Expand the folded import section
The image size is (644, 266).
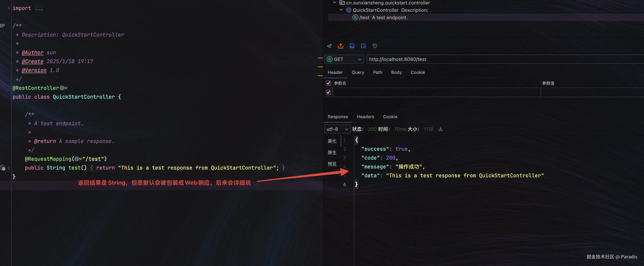pos(9,8)
